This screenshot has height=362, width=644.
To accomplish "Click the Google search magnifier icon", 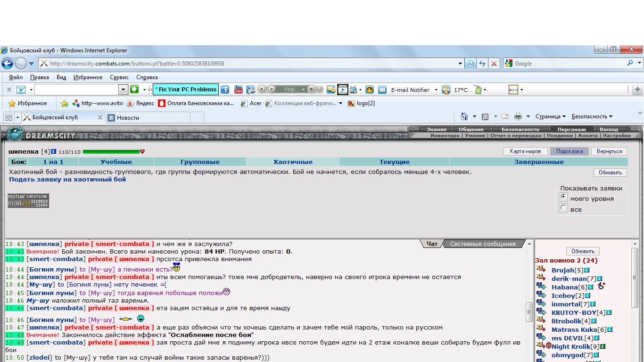I will click(x=630, y=63).
